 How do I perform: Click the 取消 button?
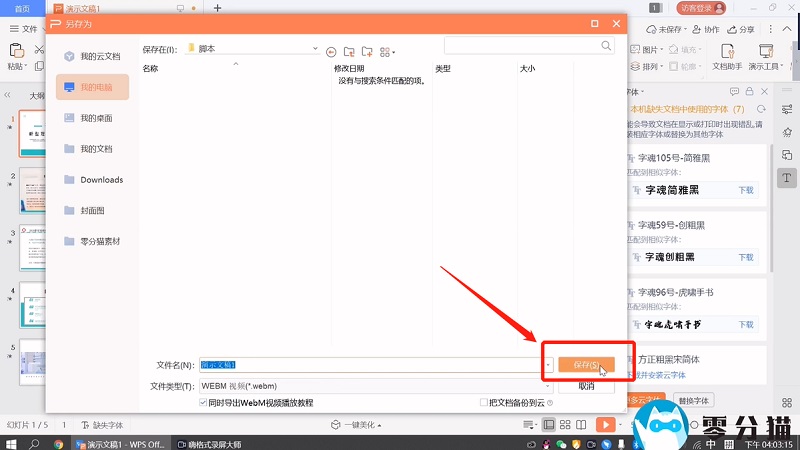pos(586,386)
